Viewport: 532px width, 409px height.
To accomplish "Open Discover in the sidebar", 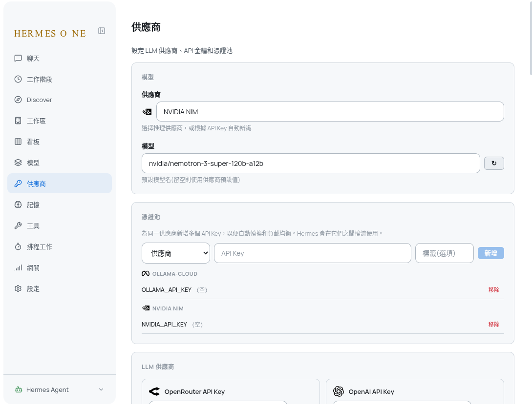I will coord(60,100).
